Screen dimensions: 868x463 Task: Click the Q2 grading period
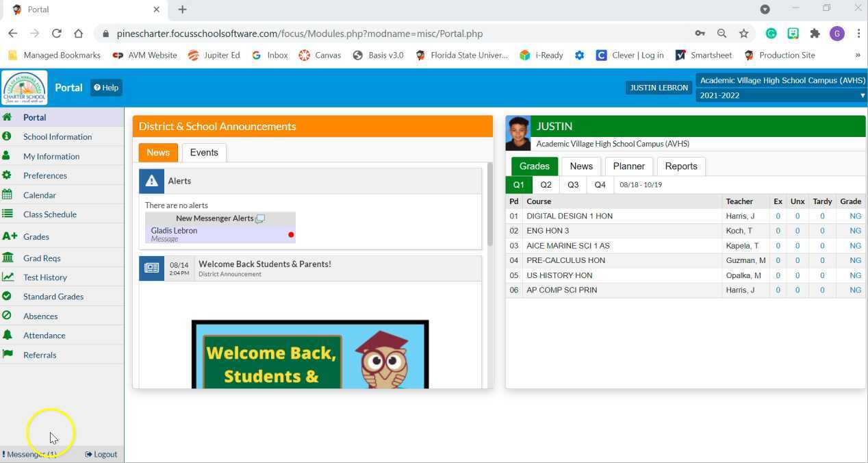tap(545, 184)
